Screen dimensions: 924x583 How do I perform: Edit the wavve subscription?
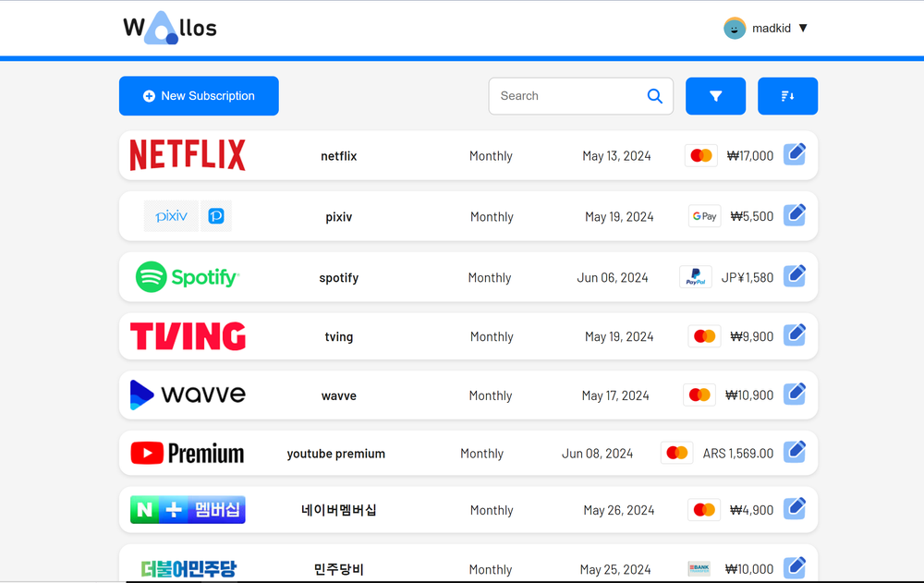(795, 393)
